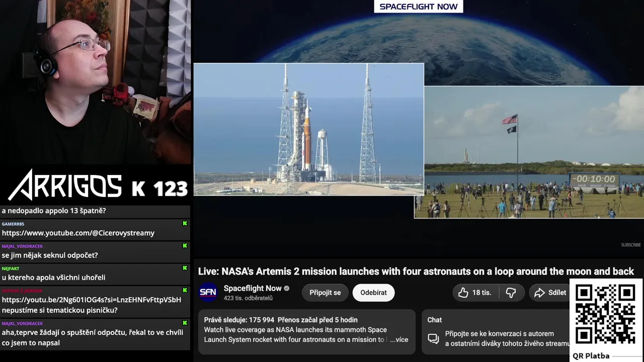Click the video title Live: NASA's Artemis 2
This screenshot has width=644, height=362.
(416, 271)
